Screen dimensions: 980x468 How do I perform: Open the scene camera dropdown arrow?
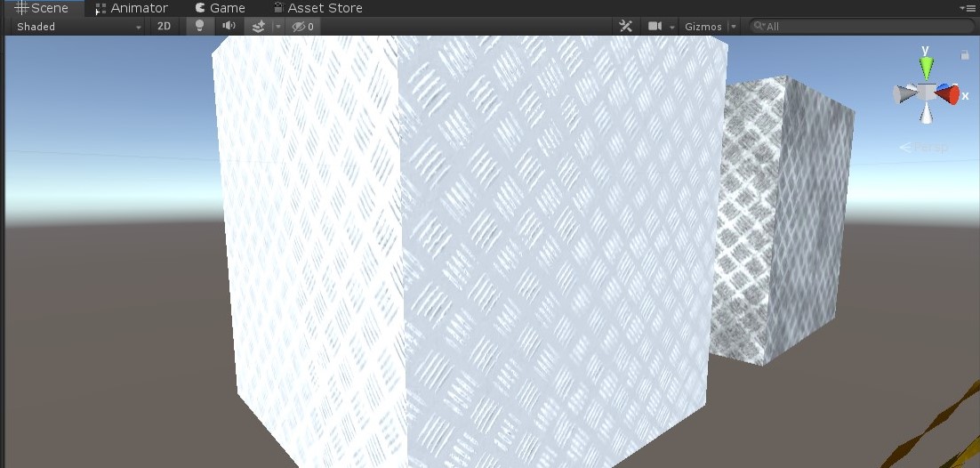pyautogui.click(x=672, y=27)
